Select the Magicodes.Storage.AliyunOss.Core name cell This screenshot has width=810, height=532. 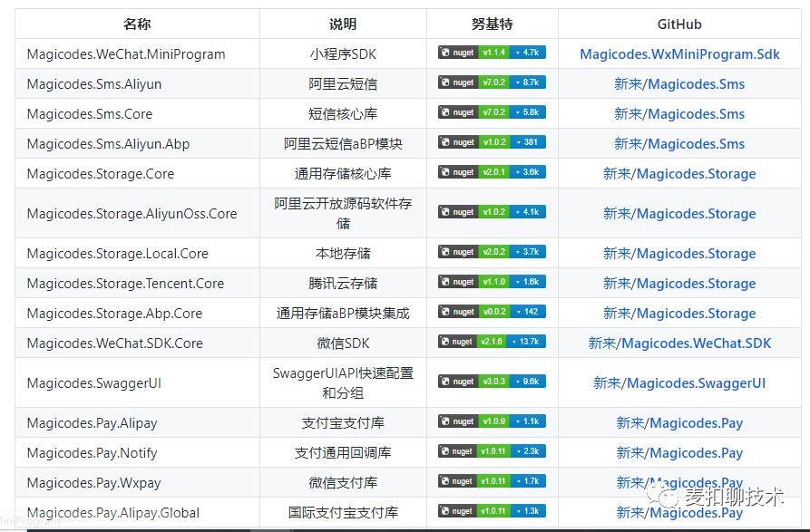137,213
